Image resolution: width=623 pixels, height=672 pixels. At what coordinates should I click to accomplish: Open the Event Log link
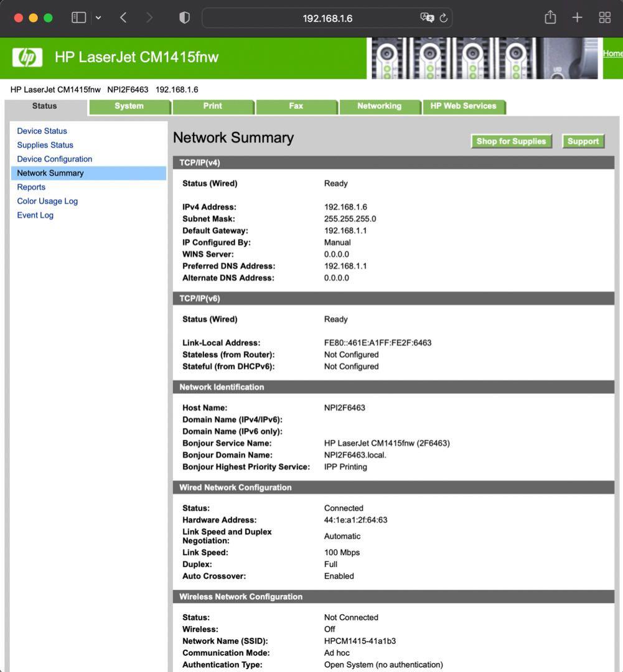[x=35, y=215]
